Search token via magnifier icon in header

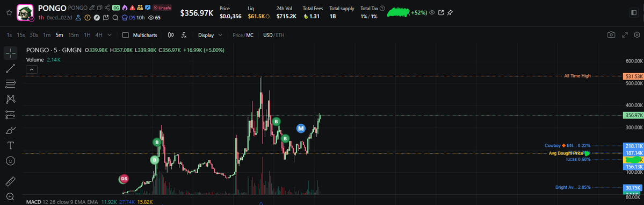(115, 18)
